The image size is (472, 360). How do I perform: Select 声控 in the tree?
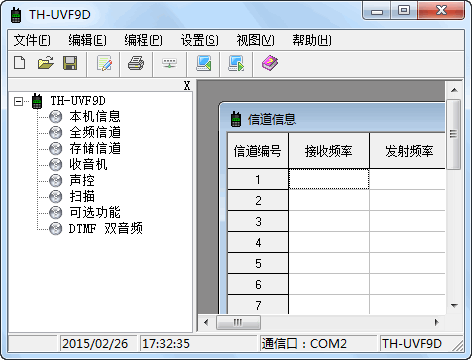[x=82, y=181]
